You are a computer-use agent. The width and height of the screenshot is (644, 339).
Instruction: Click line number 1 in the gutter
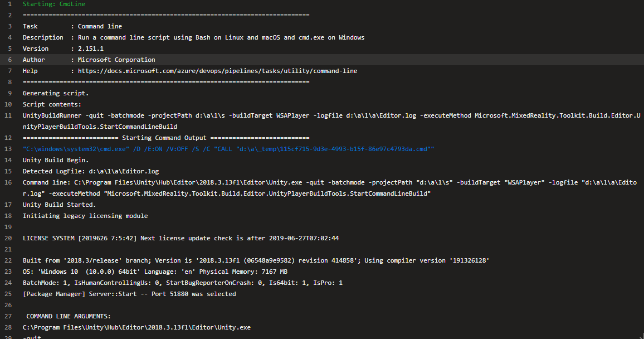[x=10, y=4]
